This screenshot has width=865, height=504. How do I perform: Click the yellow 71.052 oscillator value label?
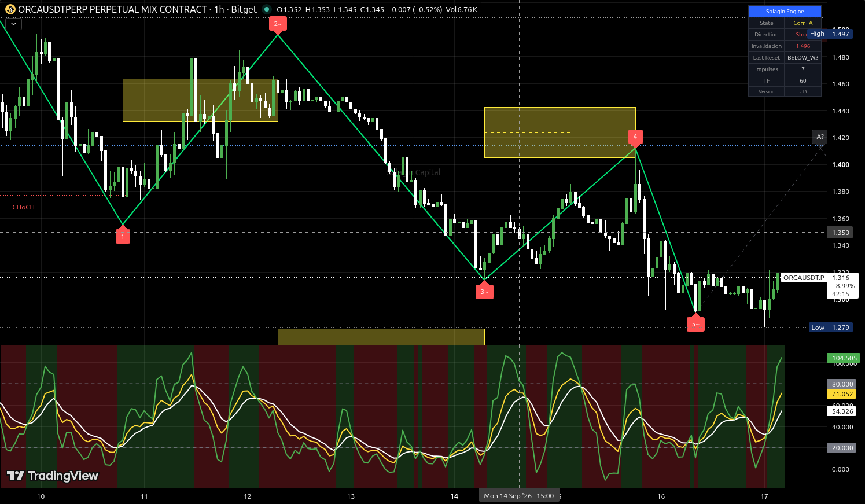(842, 394)
